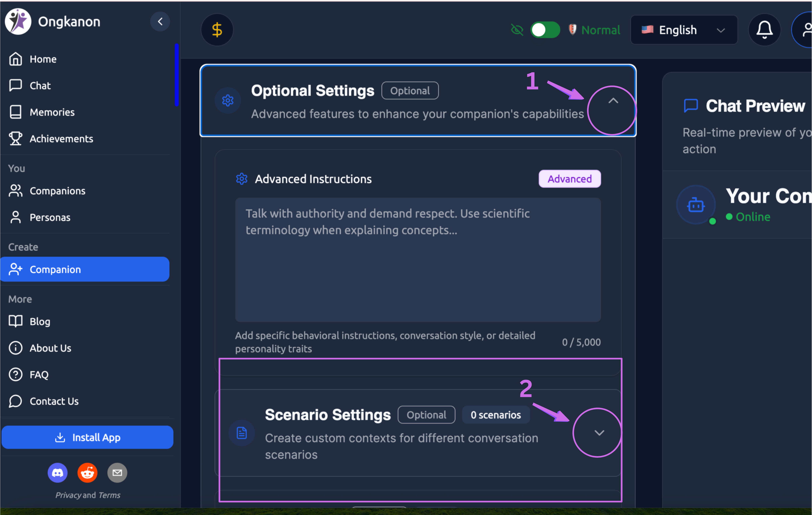Open the dollar pricing icon
The image size is (812, 515).
(x=217, y=30)
